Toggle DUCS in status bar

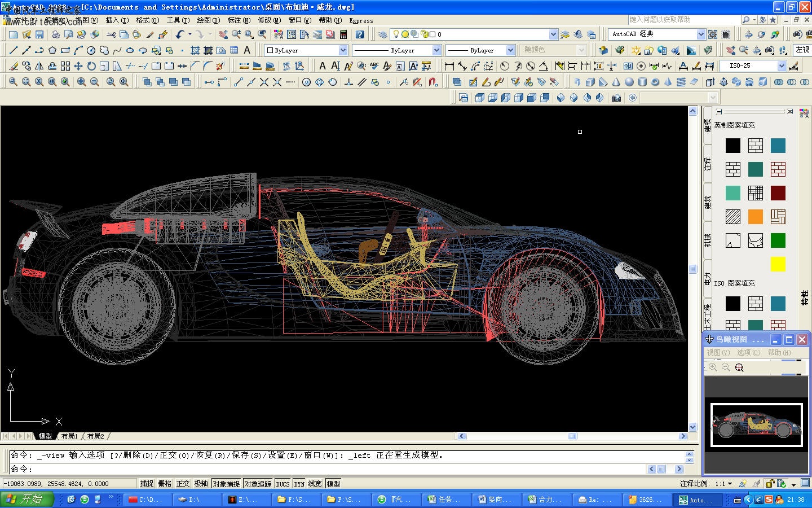[283, 484]
